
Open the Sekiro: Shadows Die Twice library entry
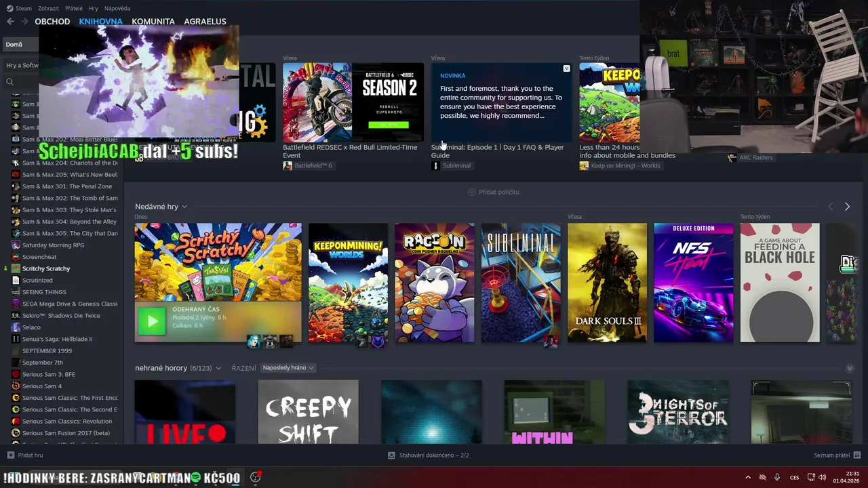(62, 315)
